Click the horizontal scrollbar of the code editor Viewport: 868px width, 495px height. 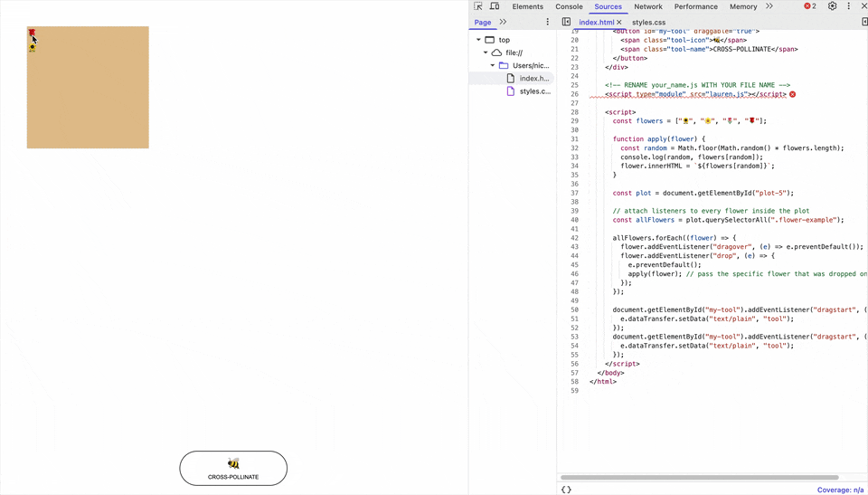click(x=699, y=477)
